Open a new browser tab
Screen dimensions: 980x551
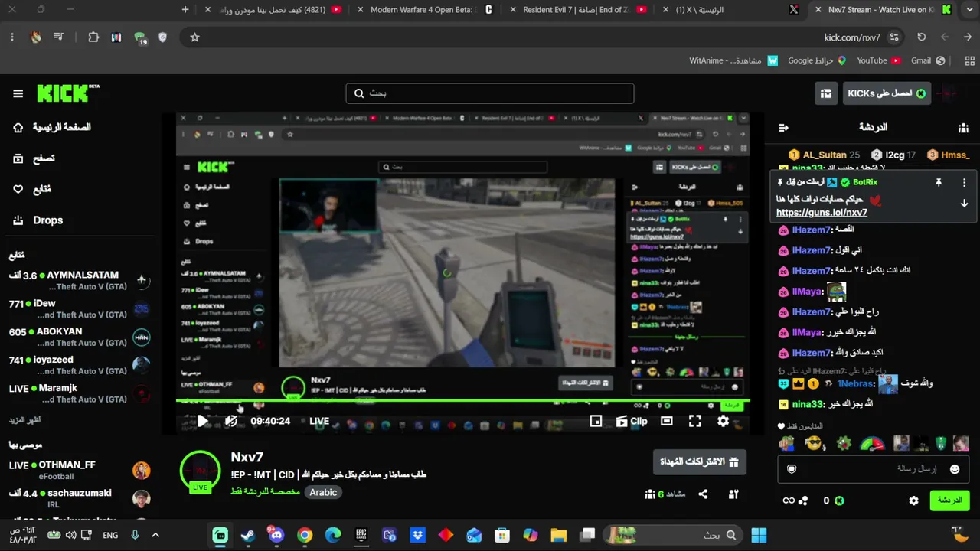(185, 10)
